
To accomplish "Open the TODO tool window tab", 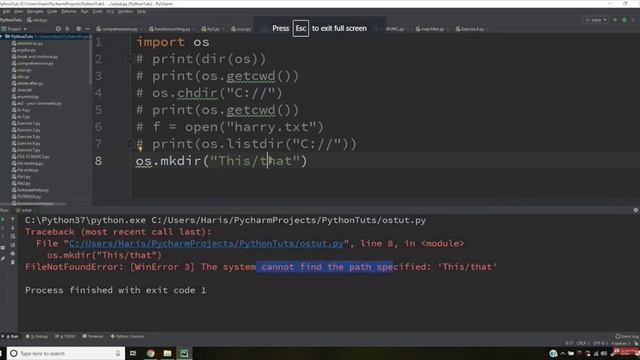I will 65,336.
